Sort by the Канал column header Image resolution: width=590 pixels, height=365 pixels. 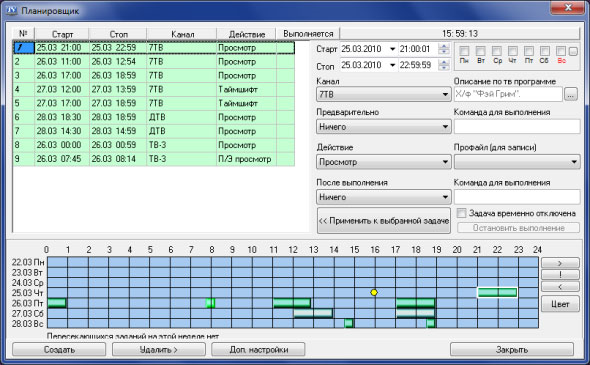coord(182,33)
